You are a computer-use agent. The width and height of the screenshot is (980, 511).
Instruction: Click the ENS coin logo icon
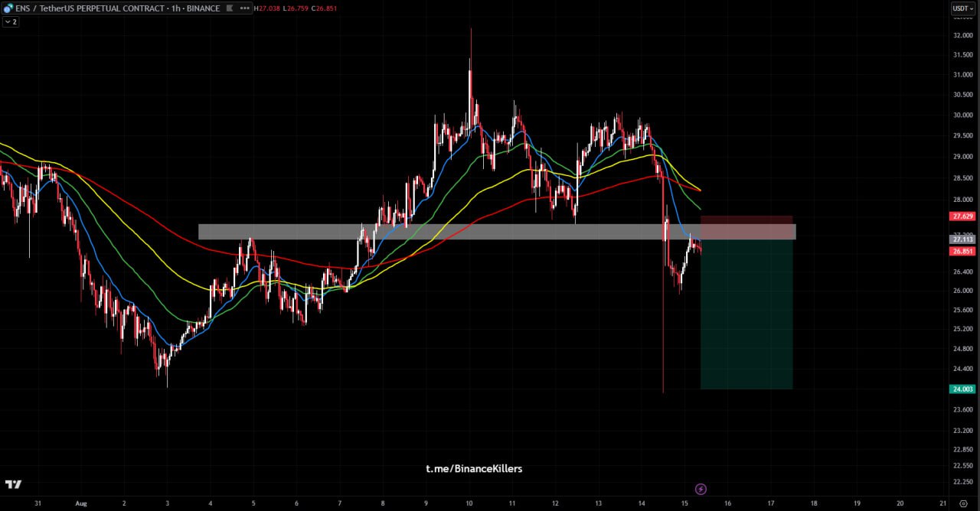coord(8,8)
